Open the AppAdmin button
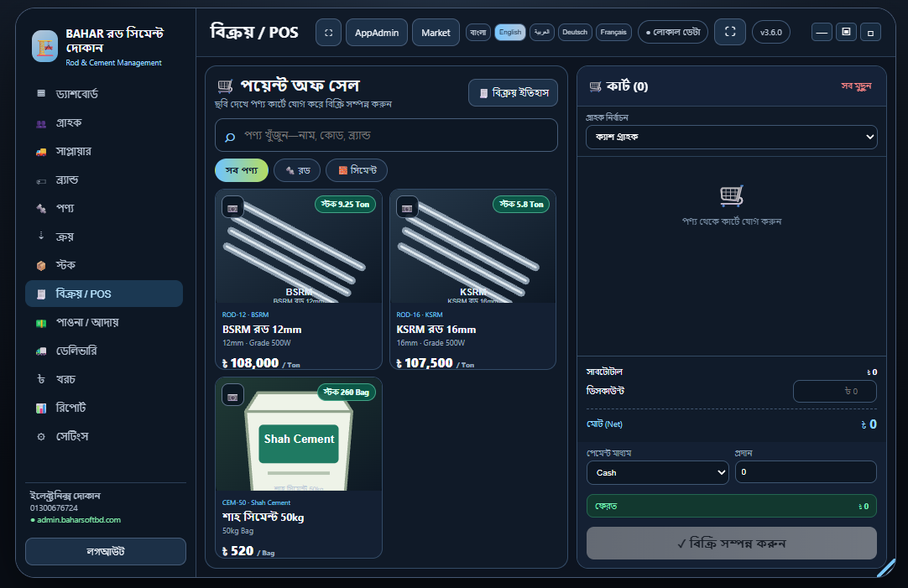 (x=377, y=33)
